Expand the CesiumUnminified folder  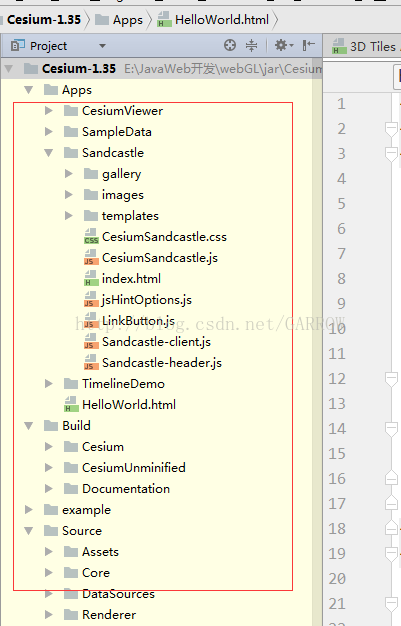[x=49, y=468]
